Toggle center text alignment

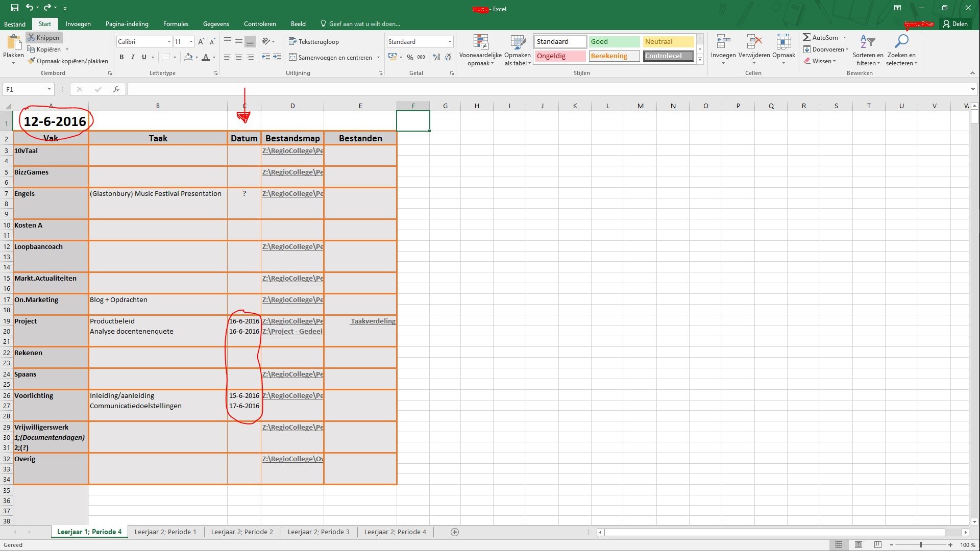click(x=238, y=57)
